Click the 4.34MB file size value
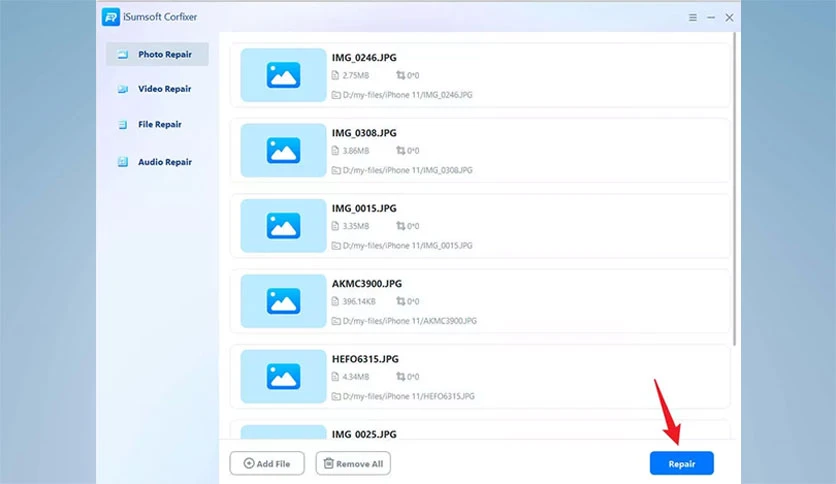Viewport: 836px width, 484px height. [356, 377]
